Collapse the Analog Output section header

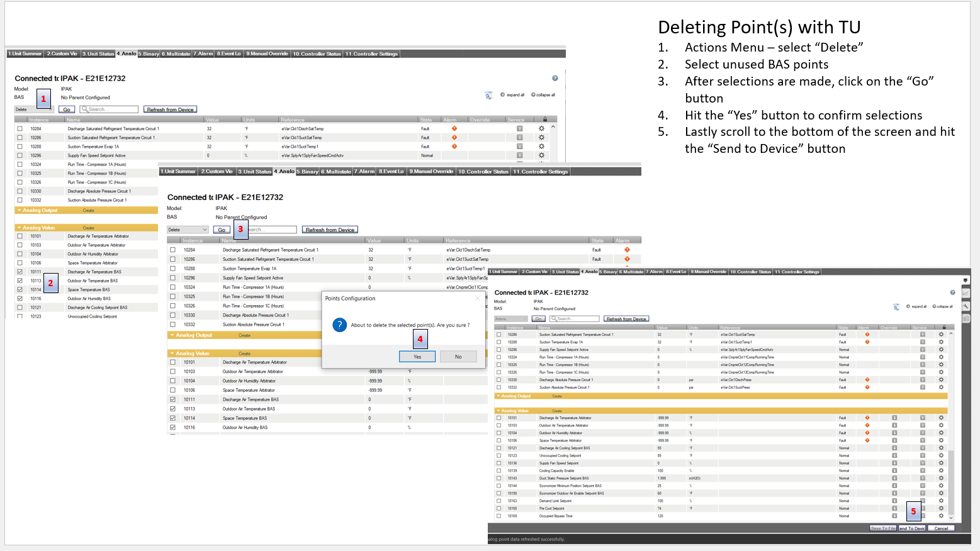[21, 210]
